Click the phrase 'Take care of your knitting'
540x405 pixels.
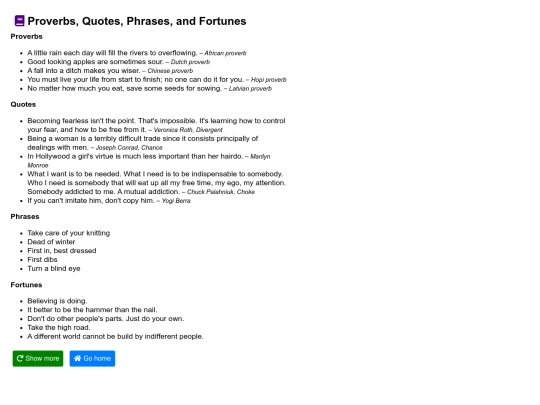(69, 233)
